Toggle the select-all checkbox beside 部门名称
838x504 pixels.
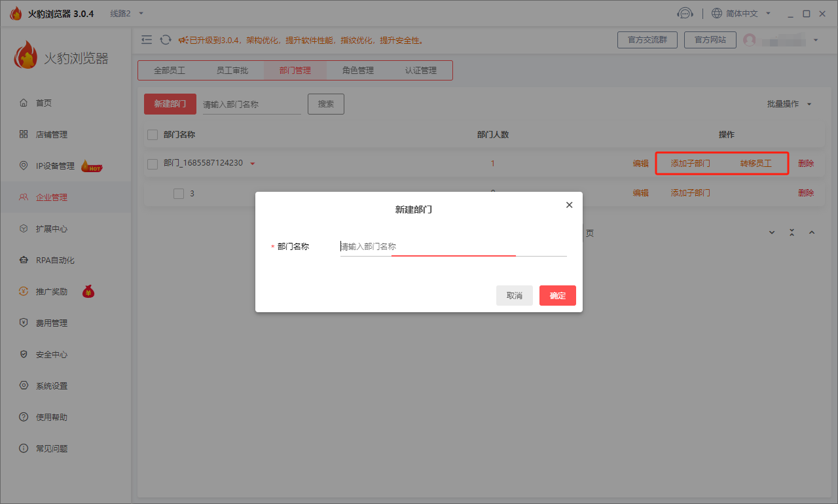point(153,135)
